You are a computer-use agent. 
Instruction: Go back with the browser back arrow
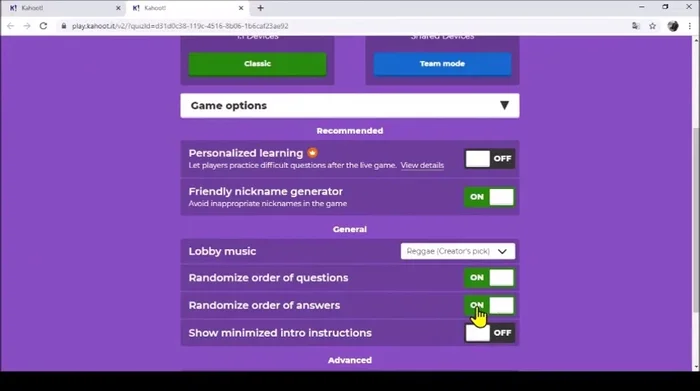pos(11,26)
